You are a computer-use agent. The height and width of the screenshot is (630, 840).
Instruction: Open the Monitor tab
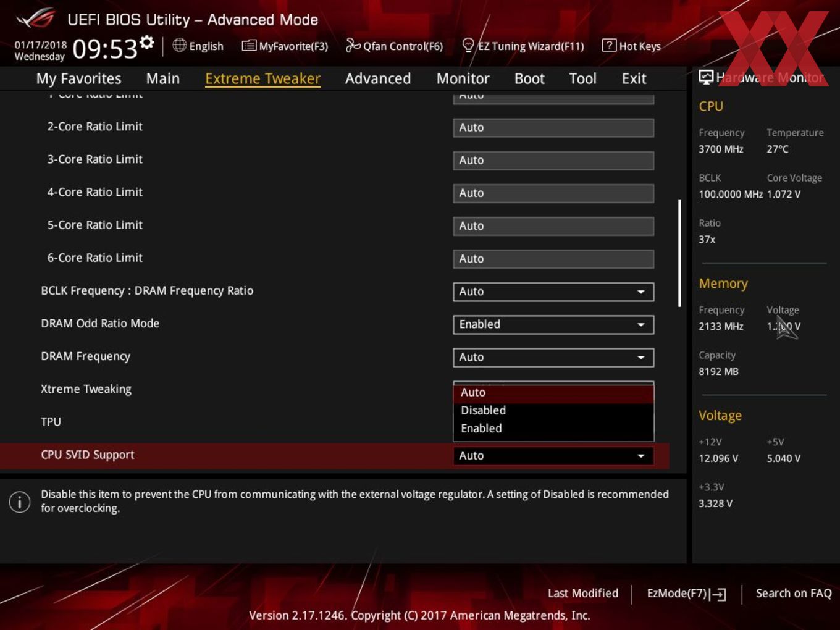point(463,78)
